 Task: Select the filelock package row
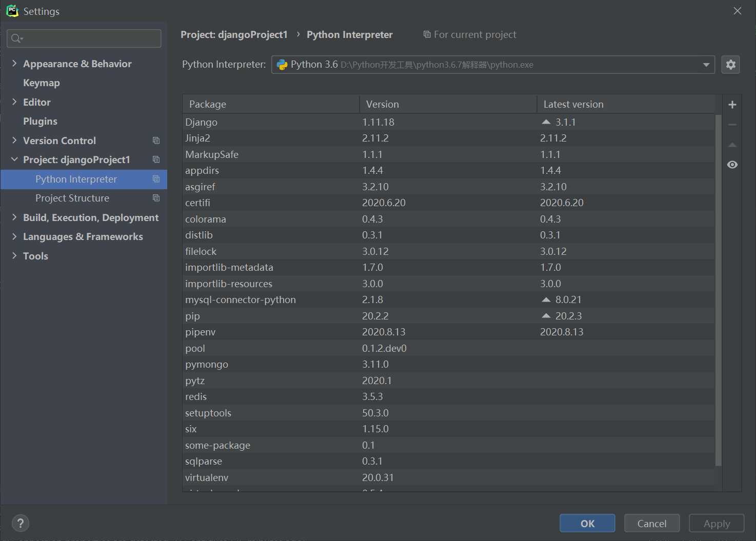click(x=448, y=251)
